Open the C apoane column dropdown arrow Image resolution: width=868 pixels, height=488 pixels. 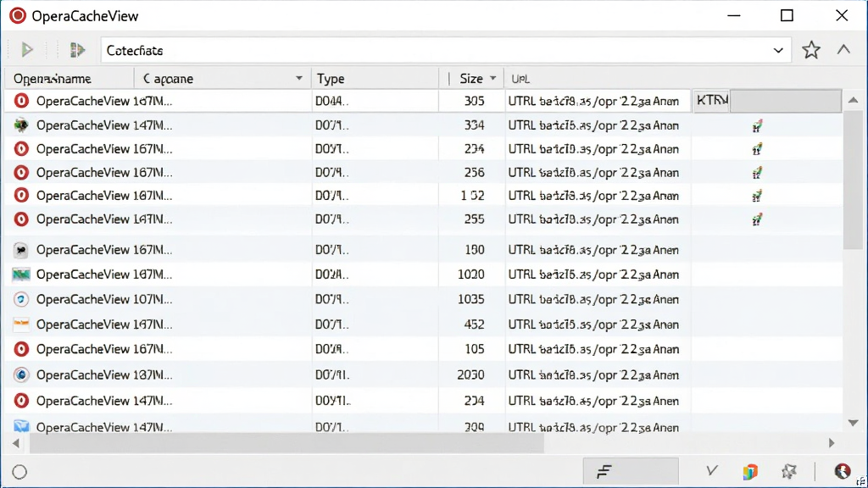click(299, 79)
